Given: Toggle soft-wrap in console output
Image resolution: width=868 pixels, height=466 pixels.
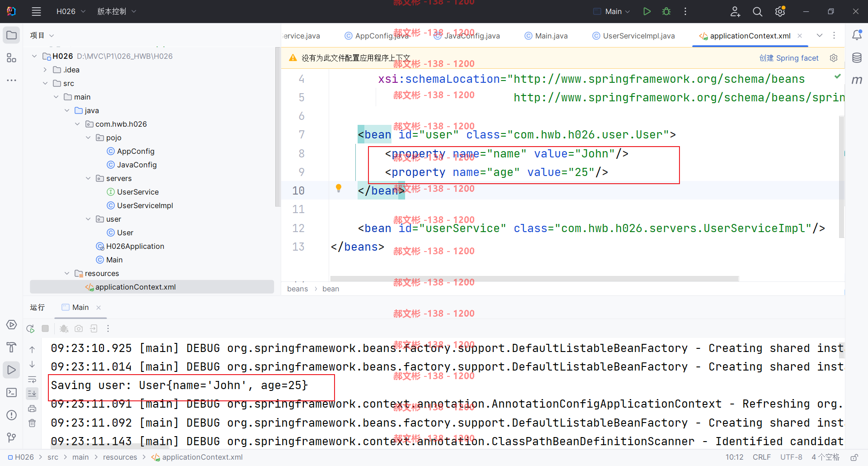Looking at the screenshot, I should click(32, 379).
